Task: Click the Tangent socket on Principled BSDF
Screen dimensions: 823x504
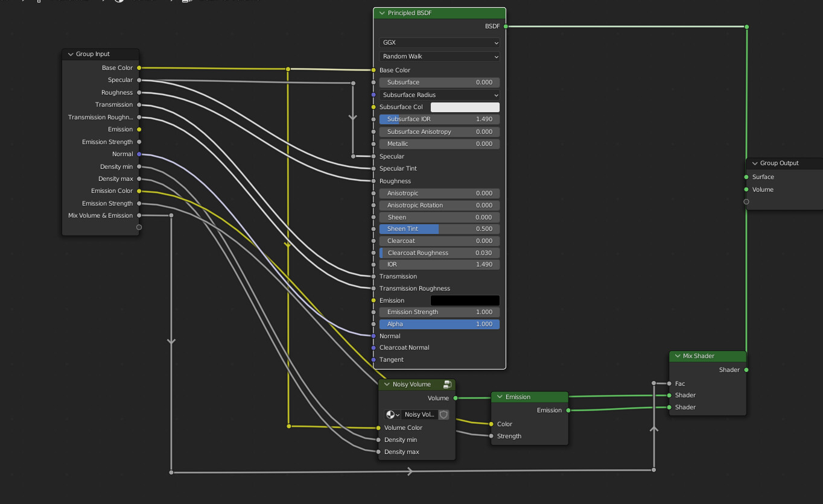Action: click(373, 360)
